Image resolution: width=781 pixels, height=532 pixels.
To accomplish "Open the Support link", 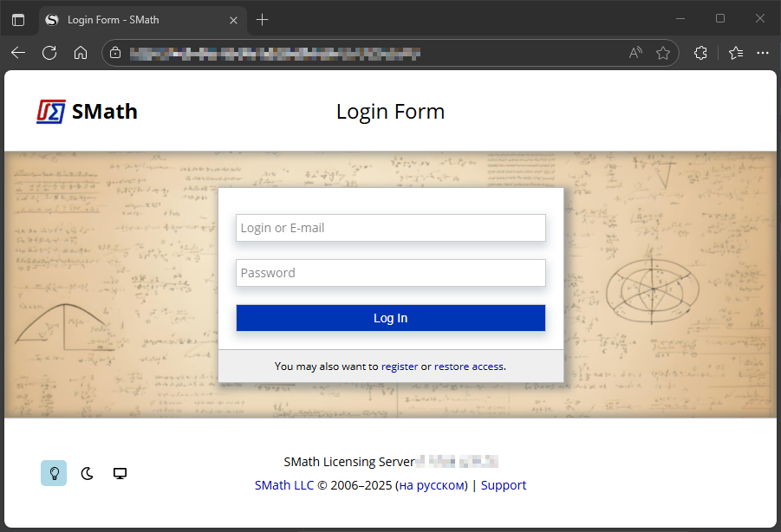I will 503,485.
